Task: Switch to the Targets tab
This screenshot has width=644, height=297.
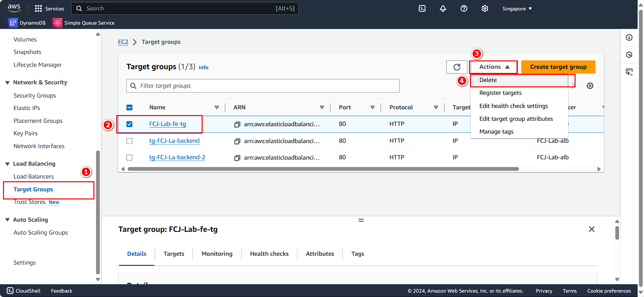Action: click(174, 254)
